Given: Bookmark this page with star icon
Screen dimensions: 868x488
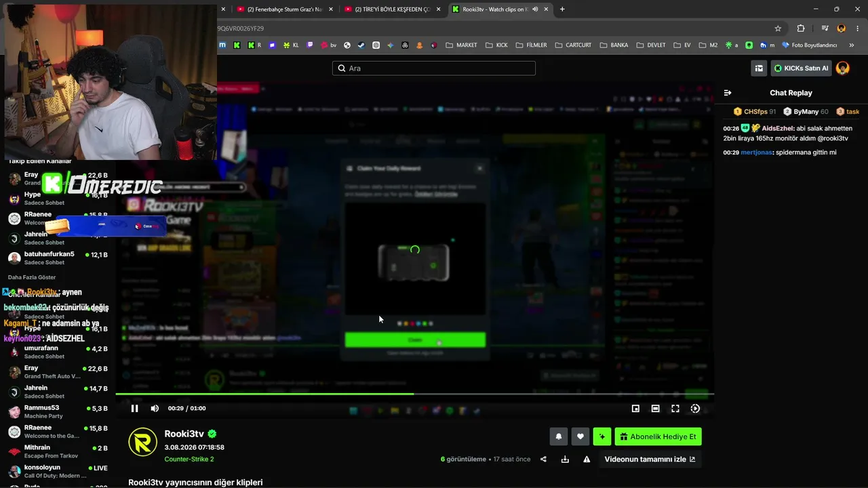Looking at the screenshot, I should (778, 28).
